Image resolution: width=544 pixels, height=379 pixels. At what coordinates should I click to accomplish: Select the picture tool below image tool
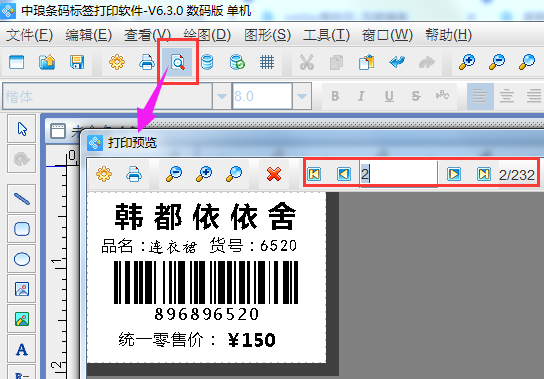[x=22, y=319]
